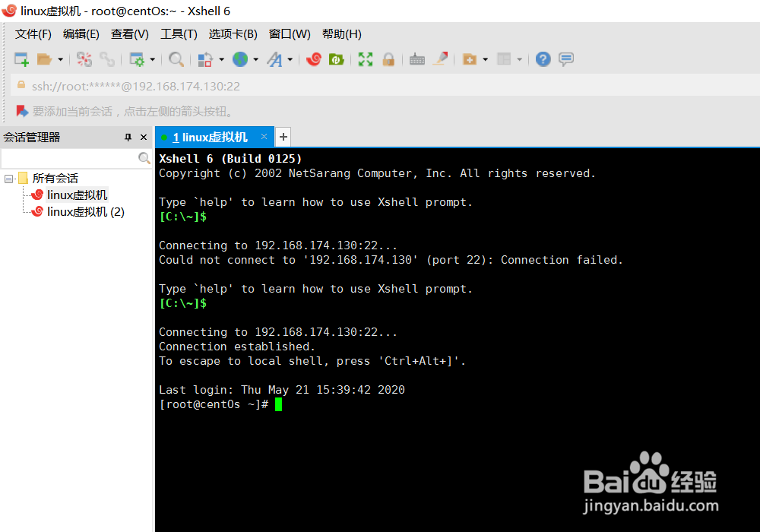Open the on-screen virtual keyboard
This screenshot has width=760, height=532.
416,59
